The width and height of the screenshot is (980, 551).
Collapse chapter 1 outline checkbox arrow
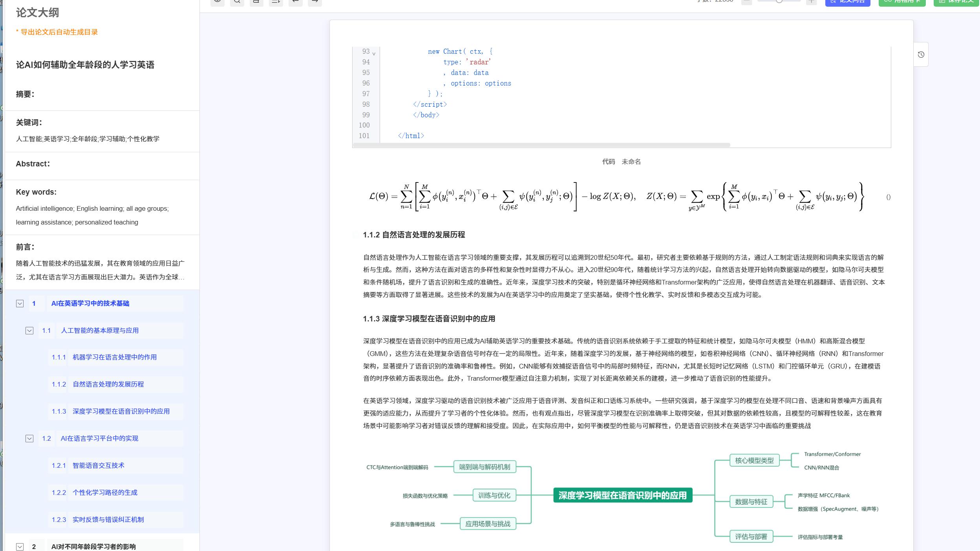[20, 303]
